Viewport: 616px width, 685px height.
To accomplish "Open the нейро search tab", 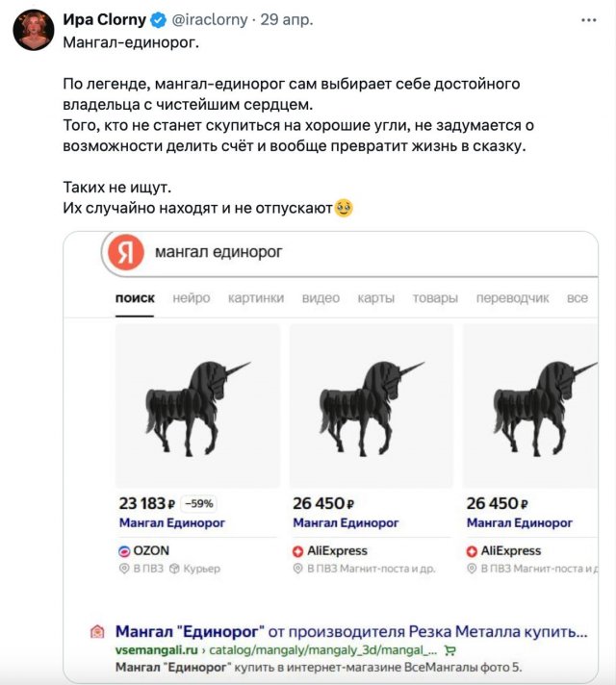I will pyautogui.click(x=192, y=298).
